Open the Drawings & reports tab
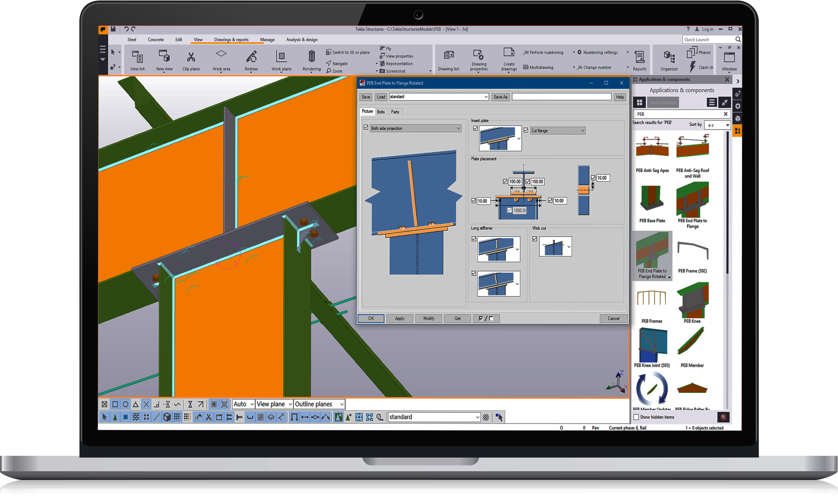The image size is (838, 504). (231, 39)
